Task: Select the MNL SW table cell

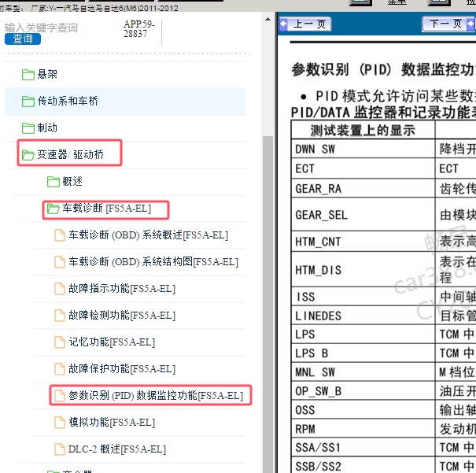Action: pyautogui.click(x=363, y=372)
